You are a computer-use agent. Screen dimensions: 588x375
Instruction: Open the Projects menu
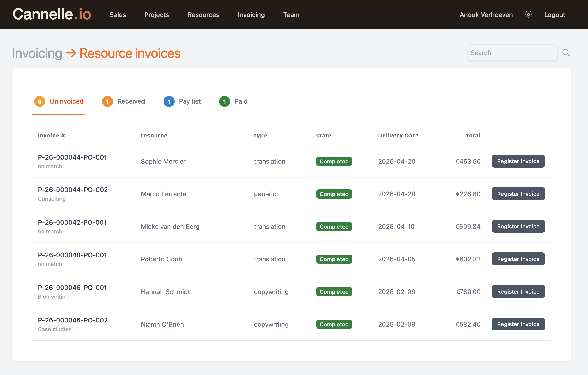156,15
